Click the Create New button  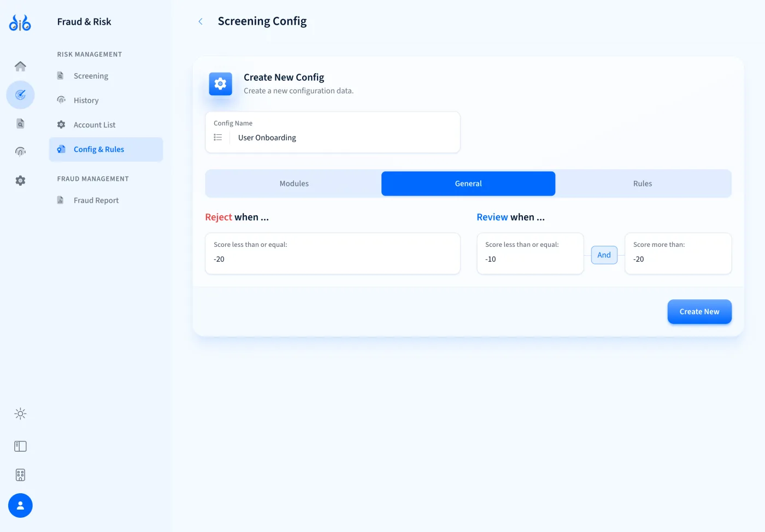pos(699,311)
